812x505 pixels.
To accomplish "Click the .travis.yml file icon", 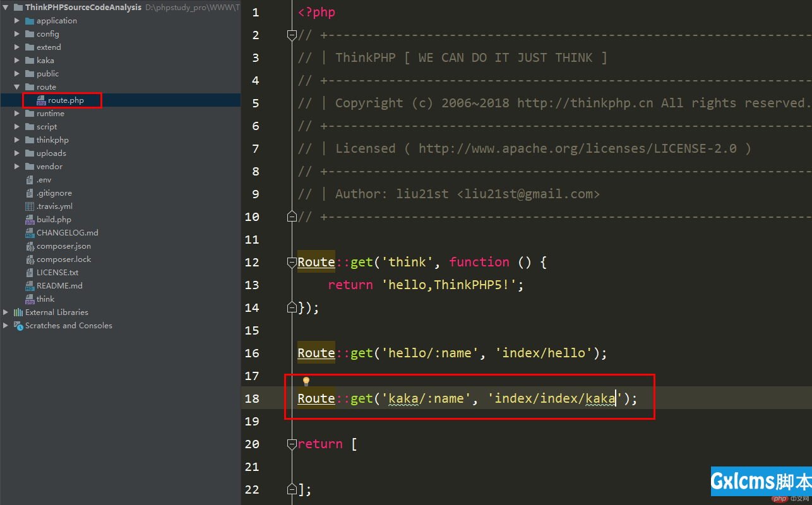I will [x=30, y=206].
